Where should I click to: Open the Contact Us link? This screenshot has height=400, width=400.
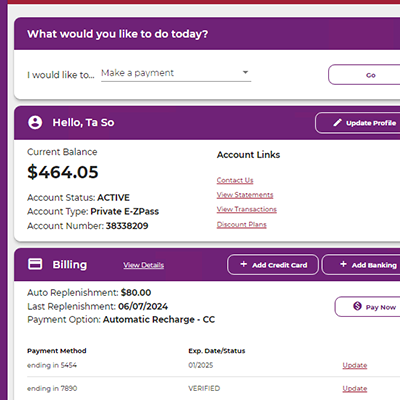pyautogui.click(x=235, y=180)
